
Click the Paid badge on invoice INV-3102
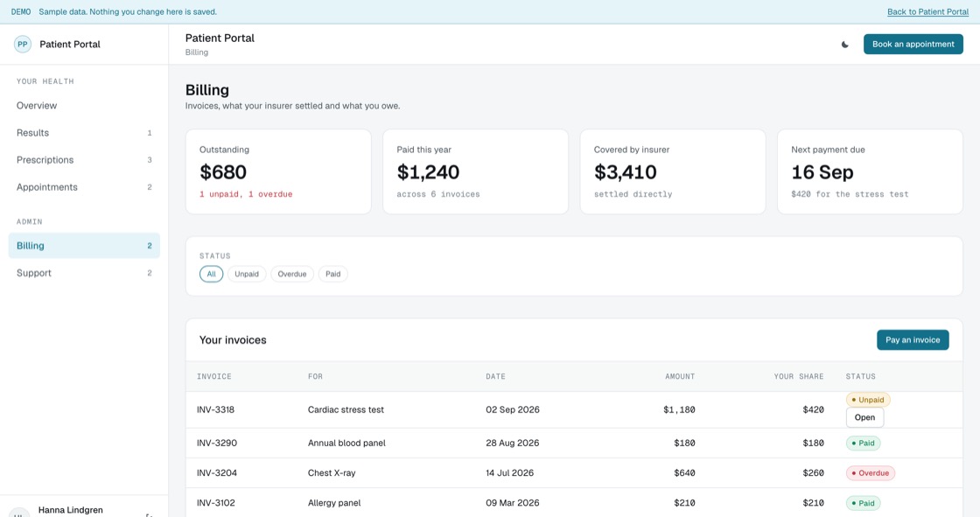863,503
